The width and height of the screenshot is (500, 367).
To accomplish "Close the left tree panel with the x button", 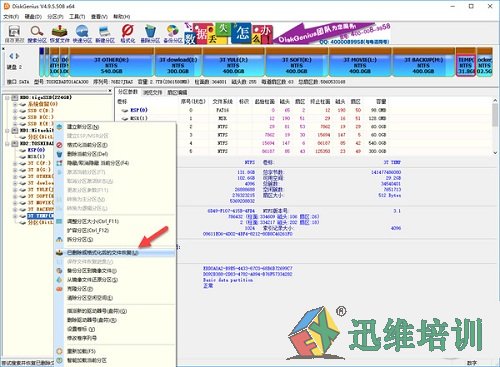I will [x=110, y=91].
